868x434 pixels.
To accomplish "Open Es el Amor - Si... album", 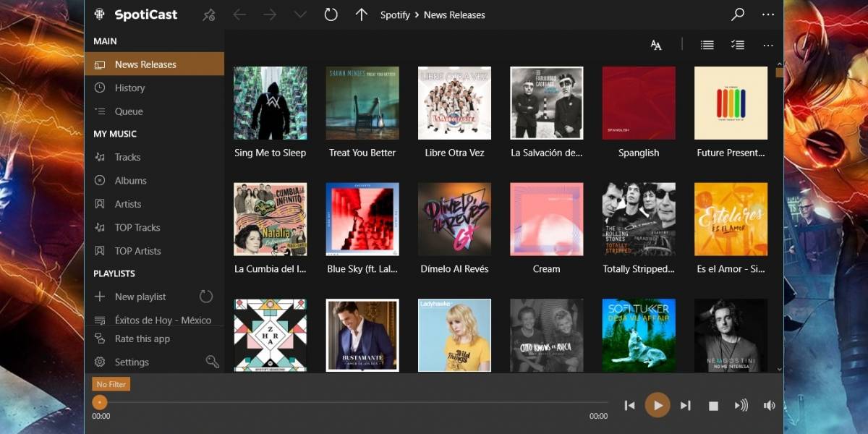I will tap(731, 219).
